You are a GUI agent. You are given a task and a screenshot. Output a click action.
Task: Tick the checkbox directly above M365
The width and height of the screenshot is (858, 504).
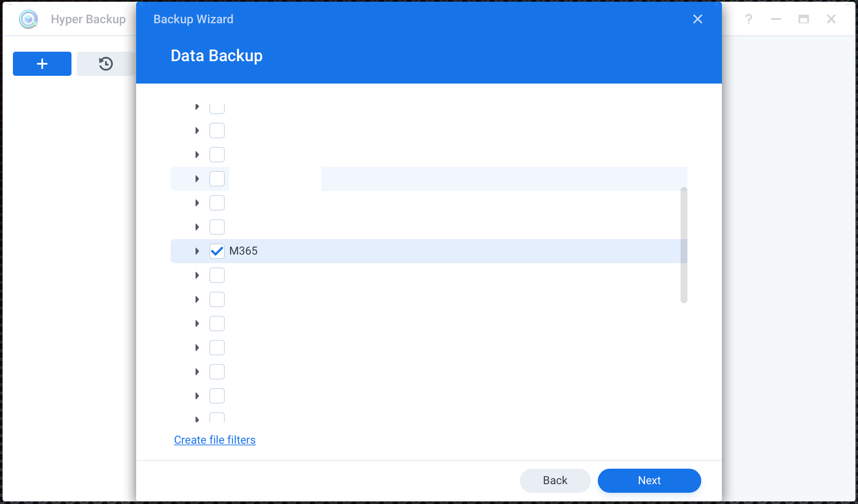pos(217,227)
